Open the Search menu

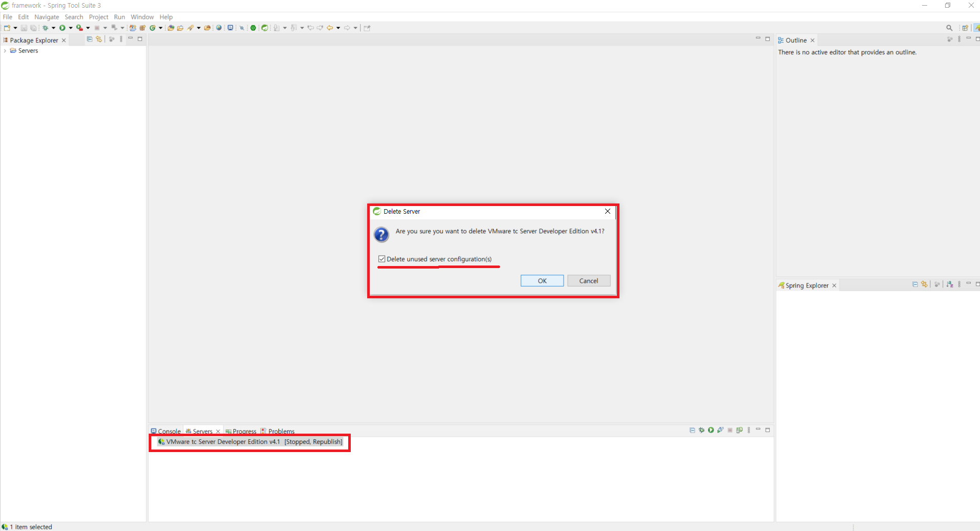[x=74, y=17]
